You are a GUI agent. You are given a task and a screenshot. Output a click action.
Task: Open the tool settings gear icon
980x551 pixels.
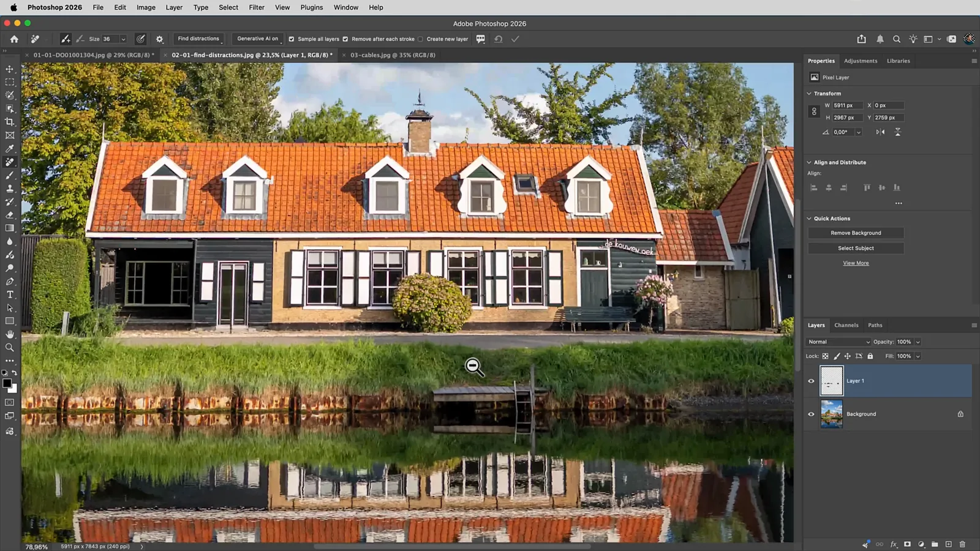coord(159,39)
